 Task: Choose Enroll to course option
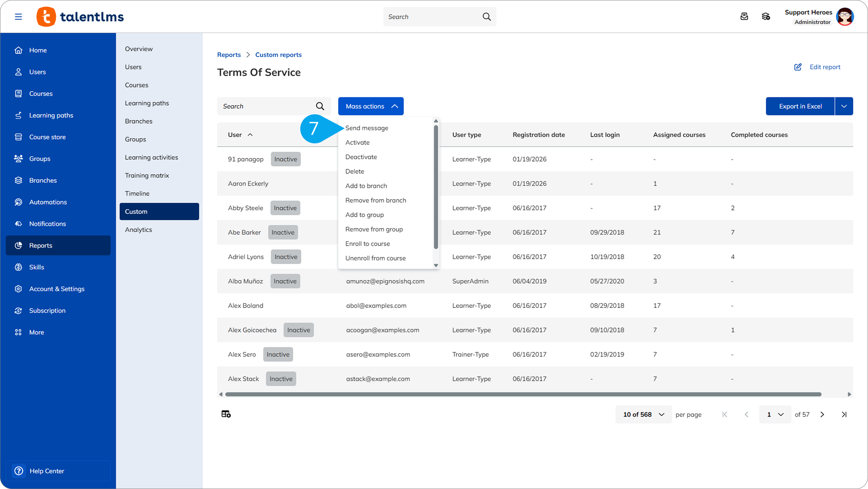[x=367, y=244]
